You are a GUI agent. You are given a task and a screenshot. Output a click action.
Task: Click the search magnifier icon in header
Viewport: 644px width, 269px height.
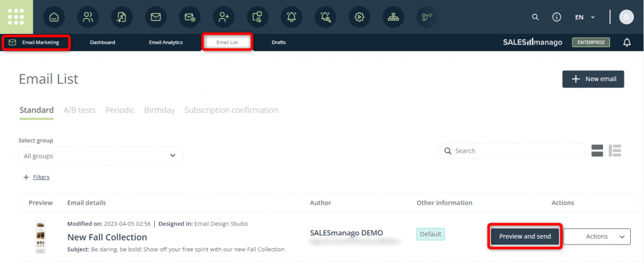click(535, 17)
